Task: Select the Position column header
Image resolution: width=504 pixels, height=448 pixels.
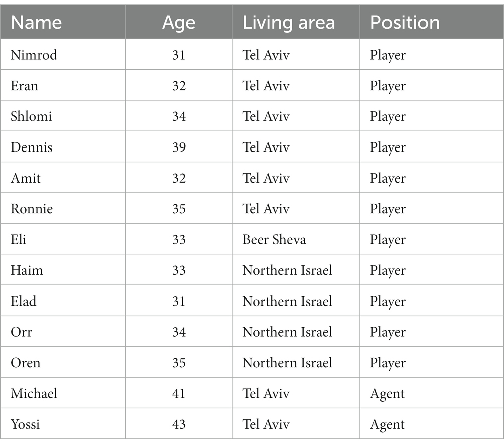Action: tap(405, 22)
